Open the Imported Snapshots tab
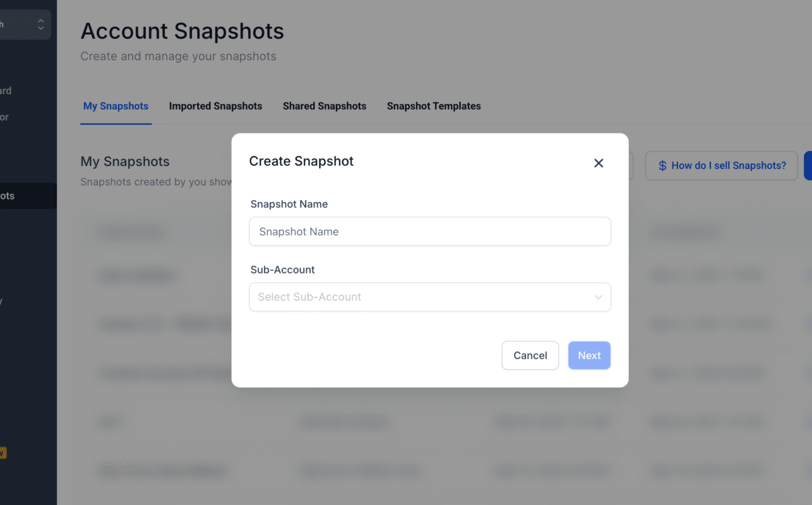The height and width of the screenshot is (505, 812). (x=215, y=106)
